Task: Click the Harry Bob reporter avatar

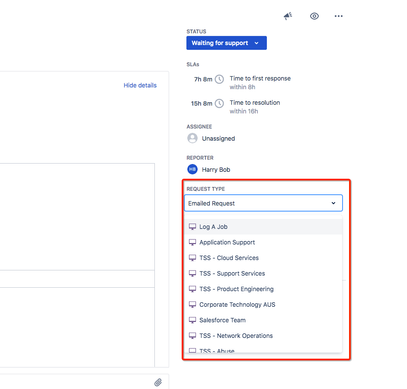Action: click(192, 169)
